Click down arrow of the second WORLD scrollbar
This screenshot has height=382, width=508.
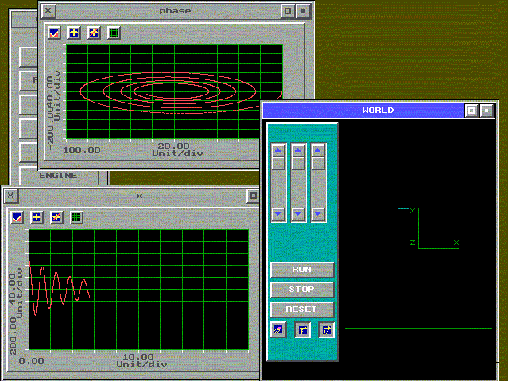(298, 213)
